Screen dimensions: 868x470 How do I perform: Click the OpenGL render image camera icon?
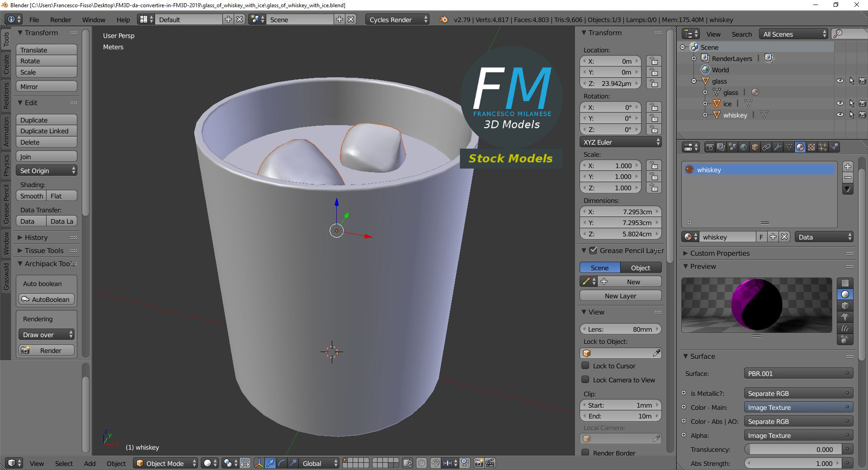coord(479,463)
